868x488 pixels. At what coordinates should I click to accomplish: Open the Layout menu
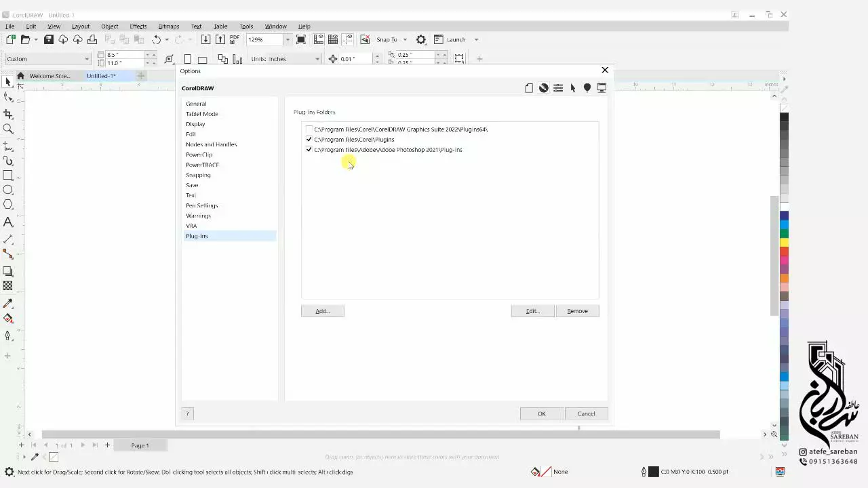pyautogui.click(x=81, y=26)
